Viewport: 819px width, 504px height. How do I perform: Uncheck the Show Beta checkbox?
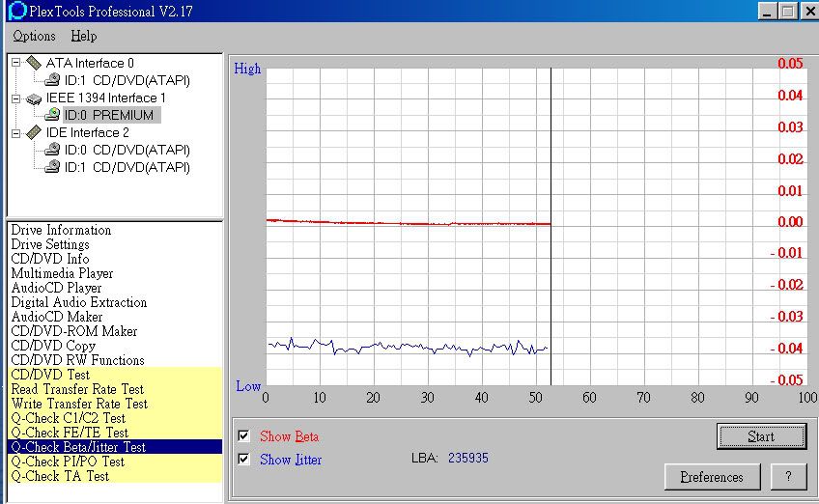[244, 435]
